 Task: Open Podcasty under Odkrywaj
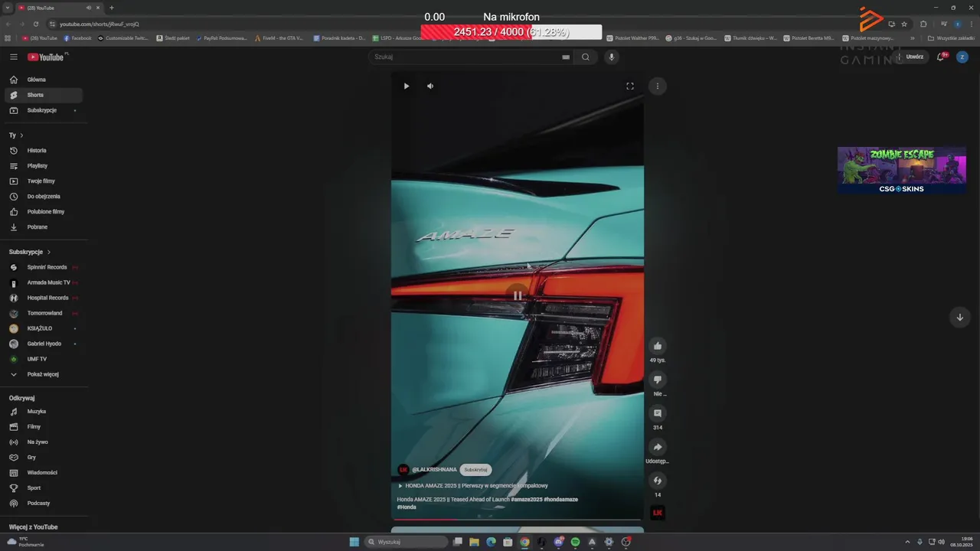coord(44,504)
